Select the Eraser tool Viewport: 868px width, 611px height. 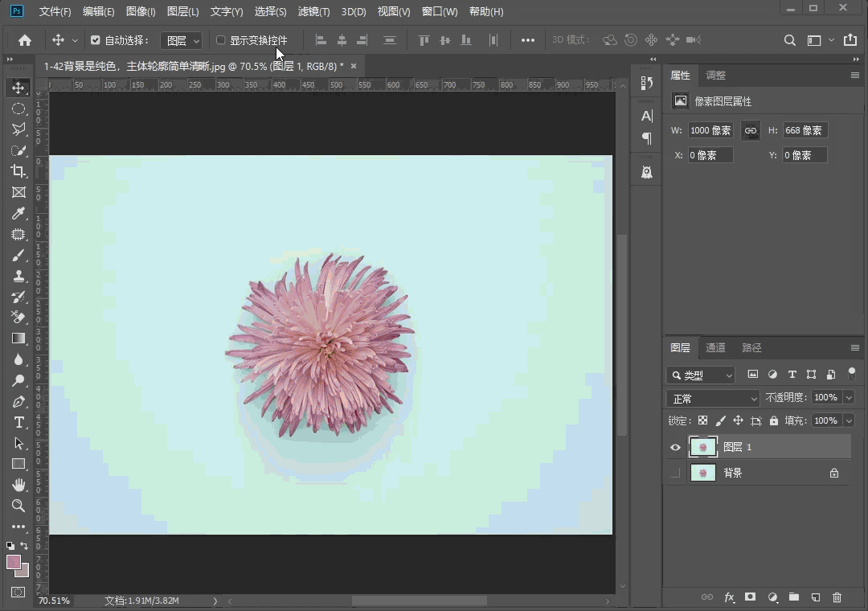[x=18, y=318]
